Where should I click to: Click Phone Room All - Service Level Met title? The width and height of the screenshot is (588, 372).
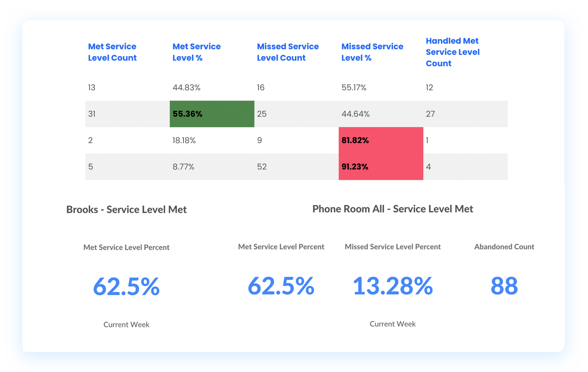tap(393, 209)
